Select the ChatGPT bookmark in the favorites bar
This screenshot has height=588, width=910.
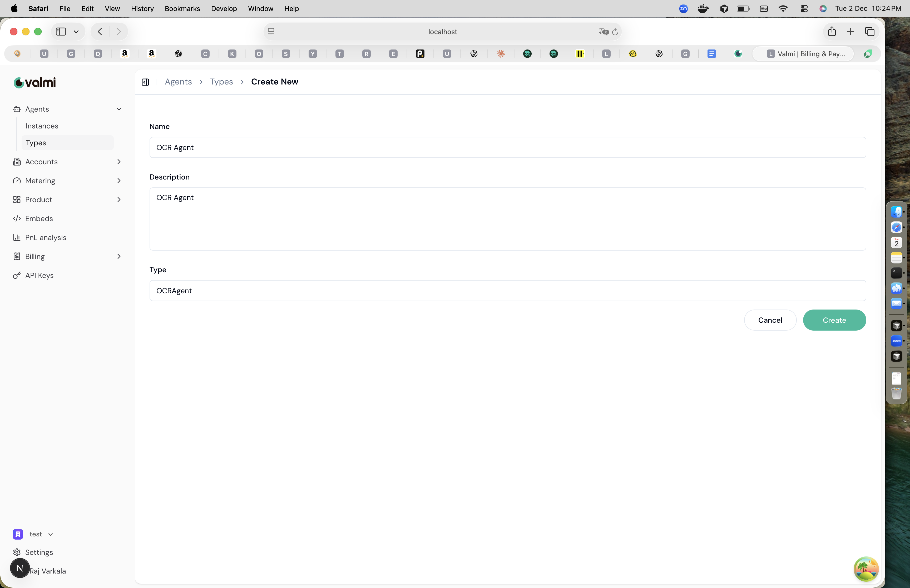179,53
